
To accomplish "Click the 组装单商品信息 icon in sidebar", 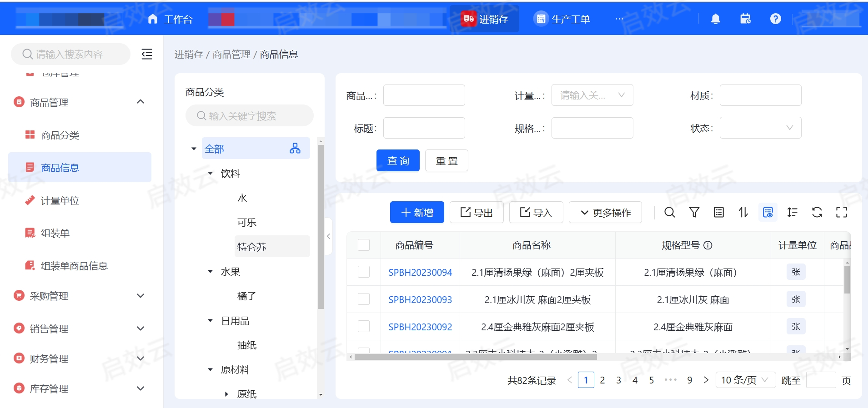I will pyautogui.click(x=30, y=265).
